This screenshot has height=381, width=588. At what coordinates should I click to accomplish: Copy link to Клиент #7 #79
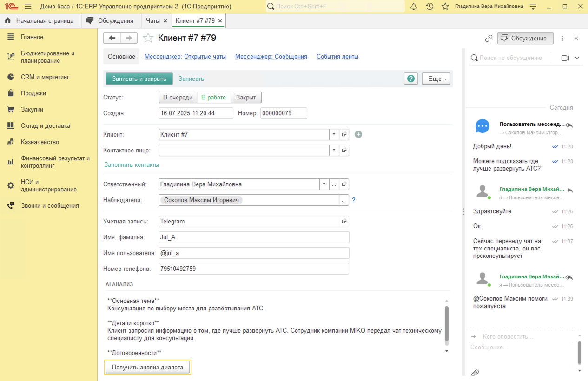click(x=489, y=39)
